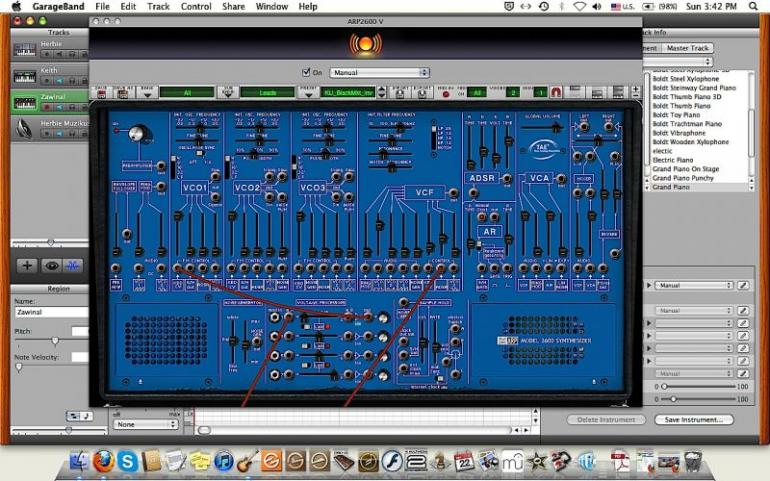This screenshot has height=481, width=770.
Task: Turn the large white knob on synth panel
Action: tap(138, 133)
